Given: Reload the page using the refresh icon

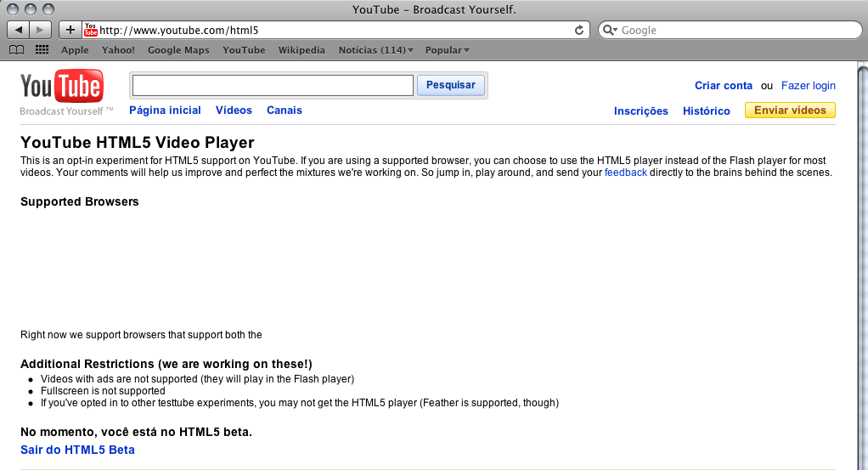Looking at the screenshot, I should 579,30.
